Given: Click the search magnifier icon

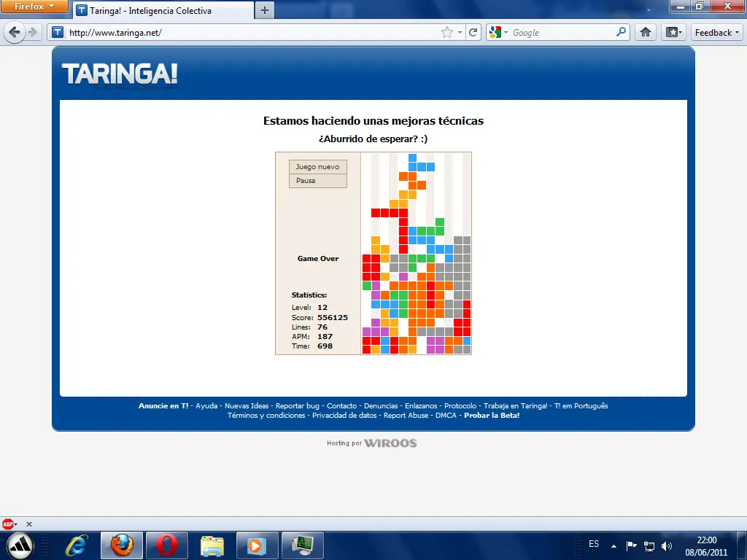Looking at the screenshot, I should [622, 32].
